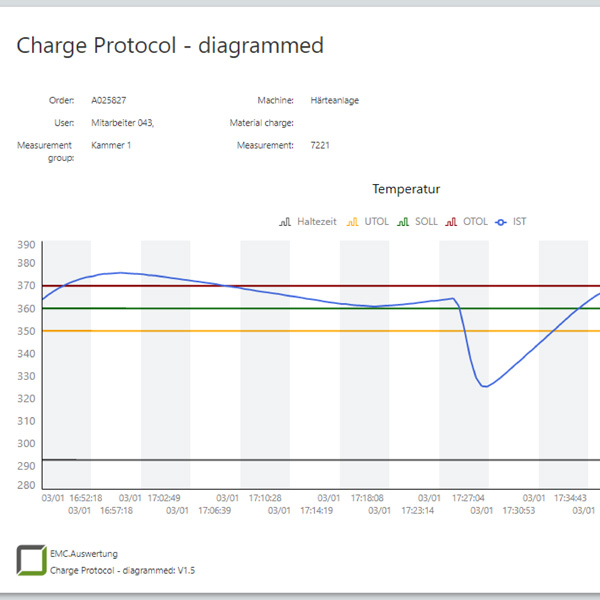Click the Measurement number 7221
The height and width of the screenshot is (600, 600).
pyautogui.click(x=320, y=145)
